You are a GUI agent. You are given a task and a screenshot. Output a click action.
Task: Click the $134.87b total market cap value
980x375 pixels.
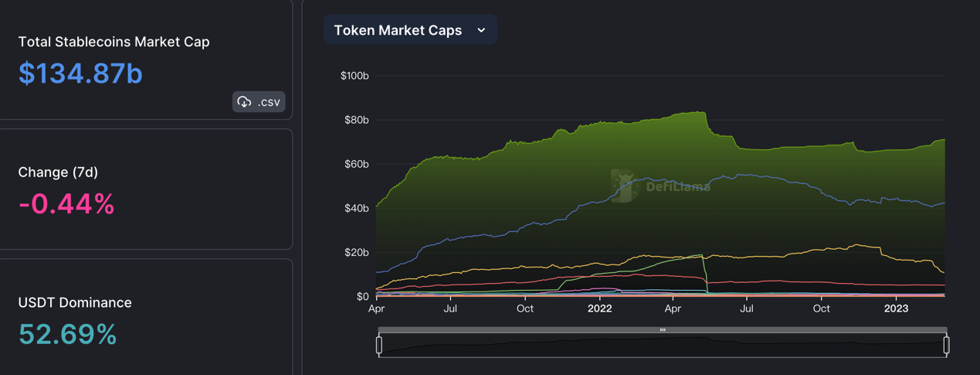[x=80, y=73]
